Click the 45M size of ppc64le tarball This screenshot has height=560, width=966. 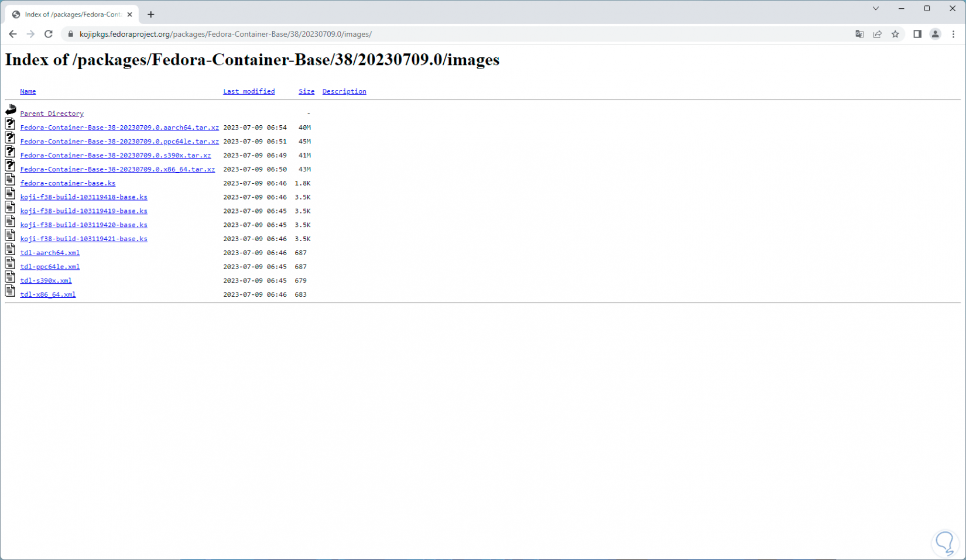pos(304,142)
